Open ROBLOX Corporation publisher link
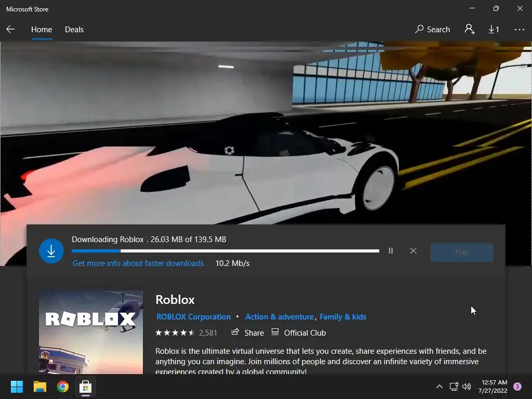The height and width of the screenshot is (399, 532). pos(193,317)
